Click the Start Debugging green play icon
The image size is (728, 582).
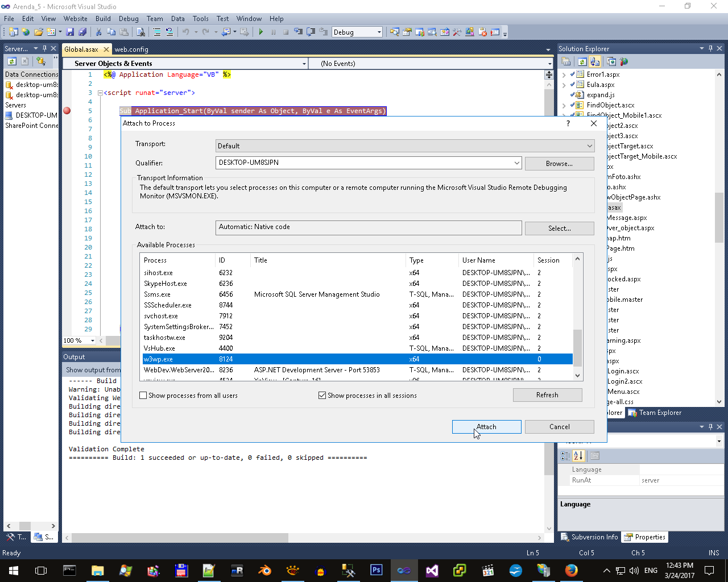pos(260,32)
